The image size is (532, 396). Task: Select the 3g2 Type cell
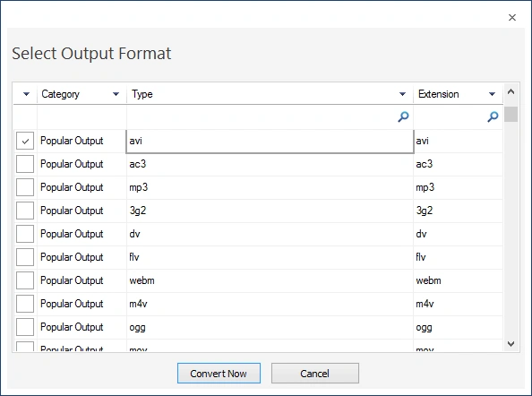click(x=270, y=211)
